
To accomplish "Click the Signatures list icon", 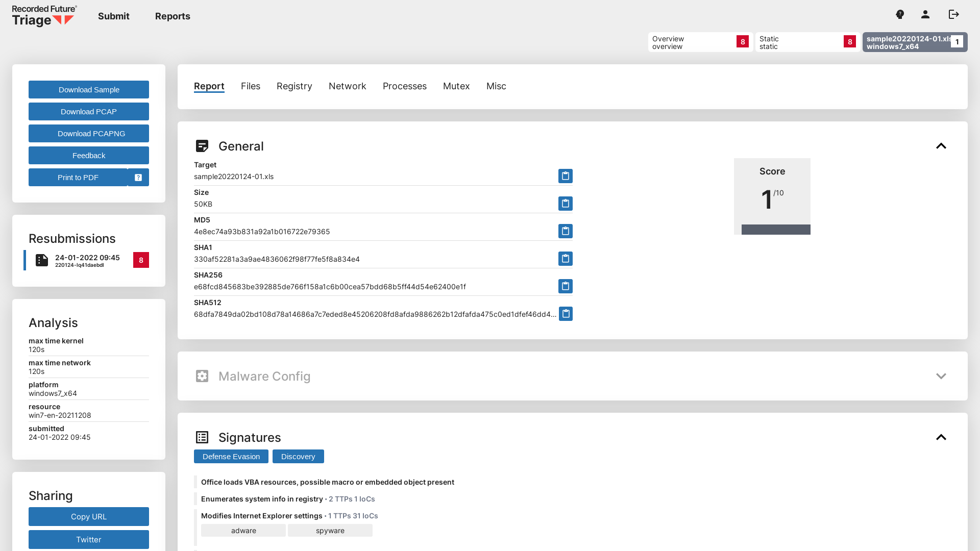I will [202, 437].
